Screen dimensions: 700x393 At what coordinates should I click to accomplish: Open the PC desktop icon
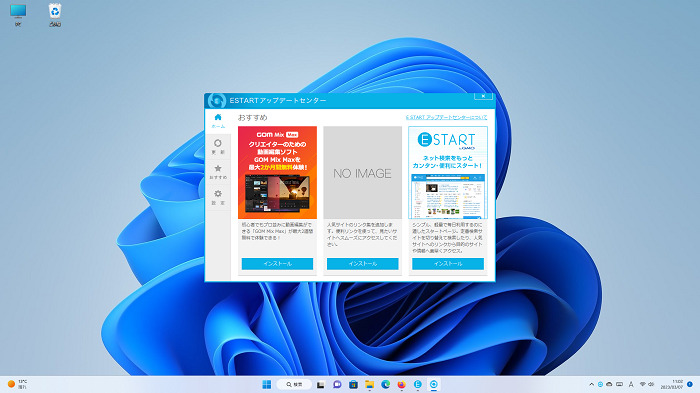18,15
